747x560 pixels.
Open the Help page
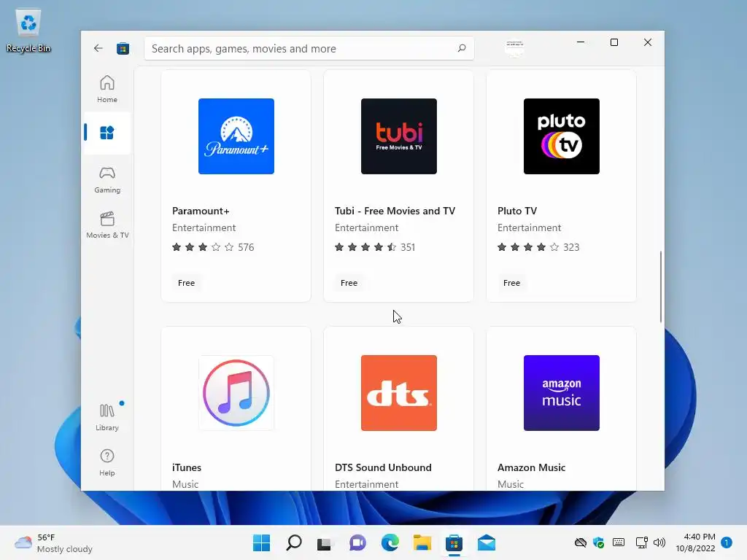[x=107, y=462]
